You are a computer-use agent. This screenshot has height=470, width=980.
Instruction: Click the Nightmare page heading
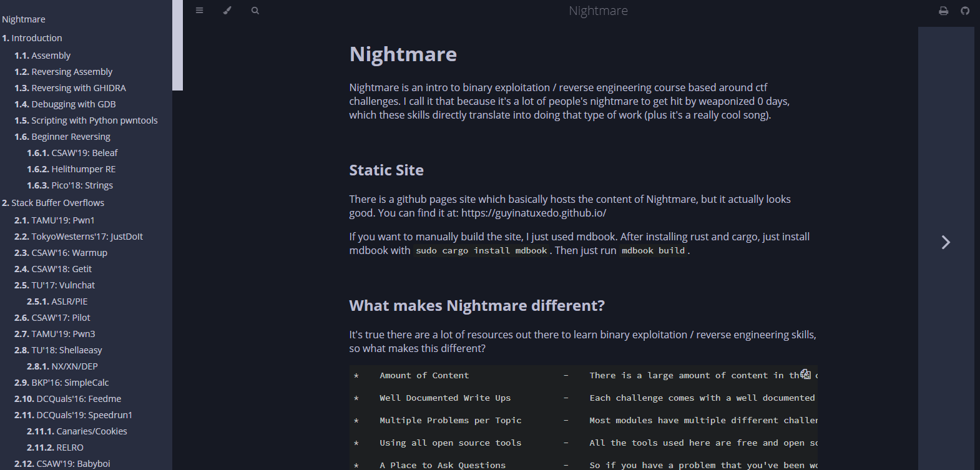(x=403, y=54)
